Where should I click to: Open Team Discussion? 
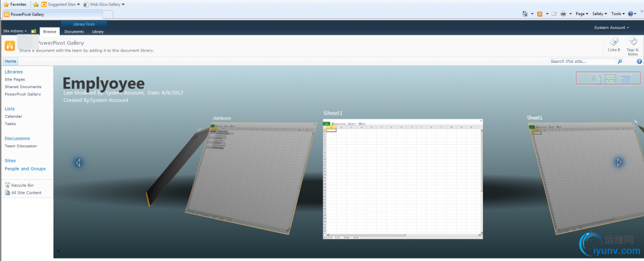[x=21, y=146]
